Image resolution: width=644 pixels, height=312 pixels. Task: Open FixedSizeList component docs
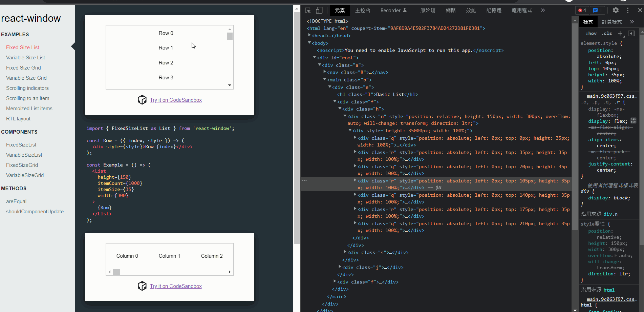(x=21, y=145)
